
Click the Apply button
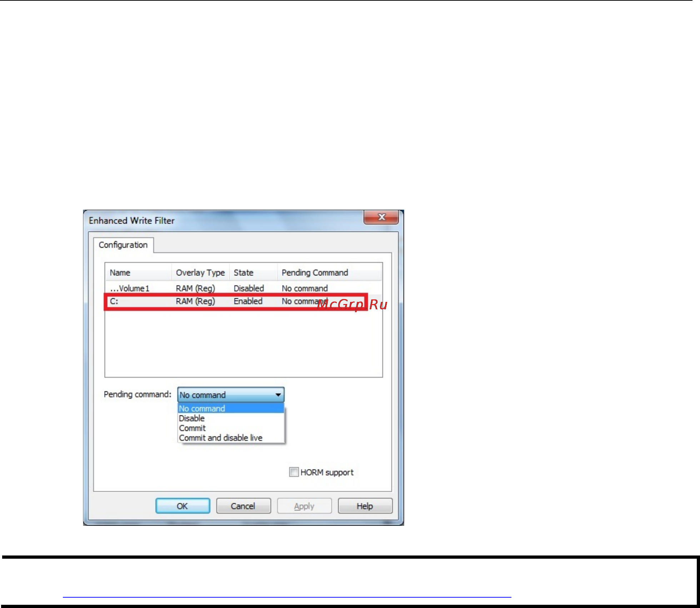[x=304, y=506]
